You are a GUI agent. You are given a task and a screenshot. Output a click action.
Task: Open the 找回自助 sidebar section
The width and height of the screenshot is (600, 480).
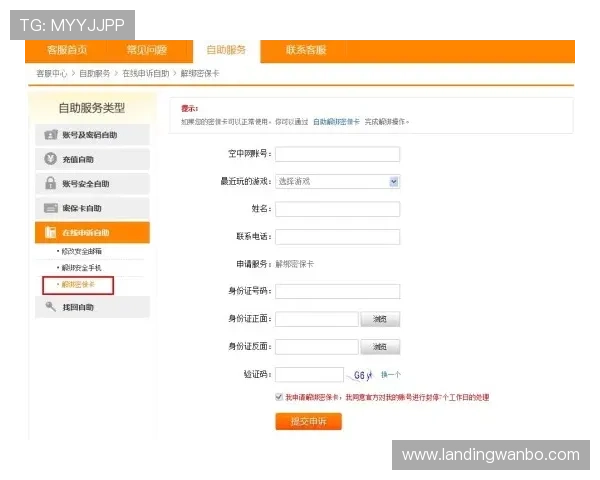tap(92, 307)
